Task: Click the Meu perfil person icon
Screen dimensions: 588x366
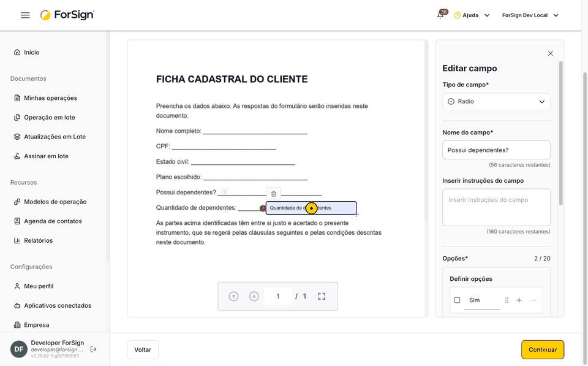Action: coord(17,286)
